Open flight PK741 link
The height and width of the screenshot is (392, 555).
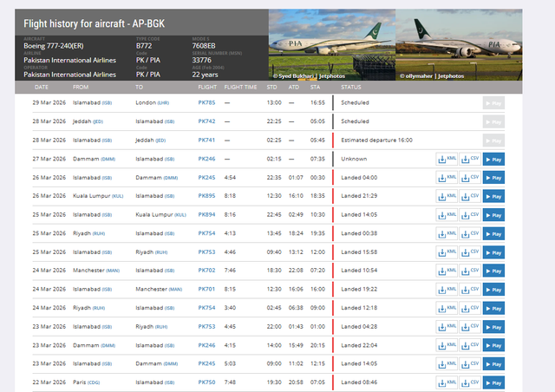point(206,140)
